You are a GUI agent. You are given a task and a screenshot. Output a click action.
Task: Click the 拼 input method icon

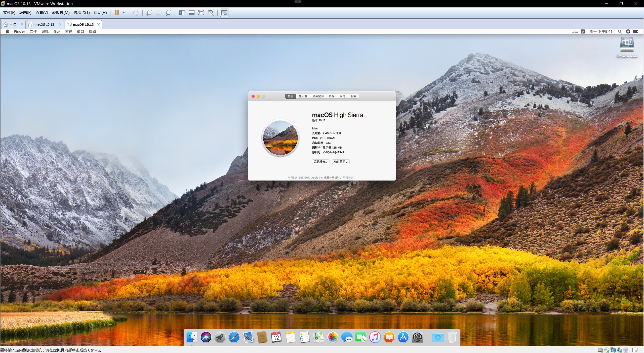pyautogui.click(x=583, y=31)
